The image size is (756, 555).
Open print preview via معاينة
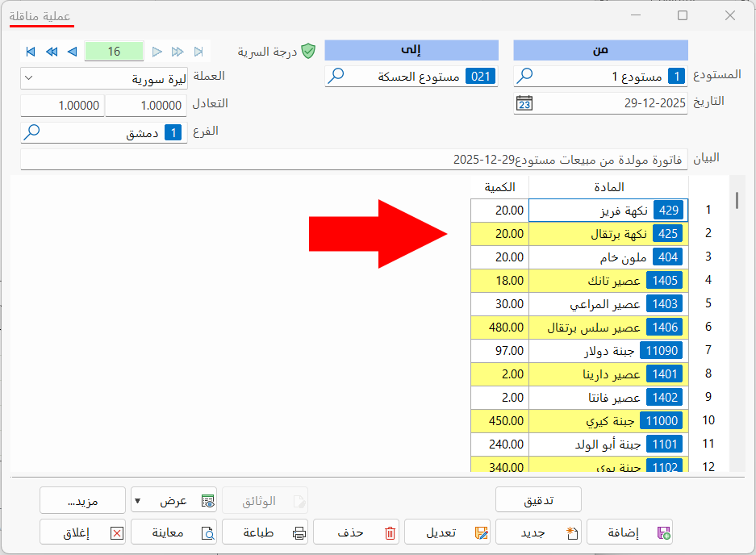tap(173, 532)
